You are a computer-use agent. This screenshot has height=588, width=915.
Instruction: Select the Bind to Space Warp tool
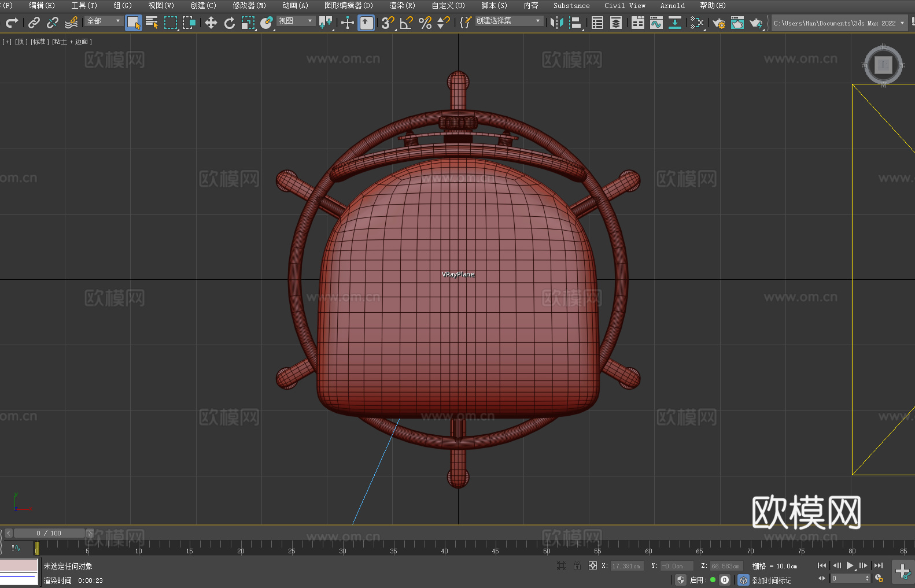[71, 23]
